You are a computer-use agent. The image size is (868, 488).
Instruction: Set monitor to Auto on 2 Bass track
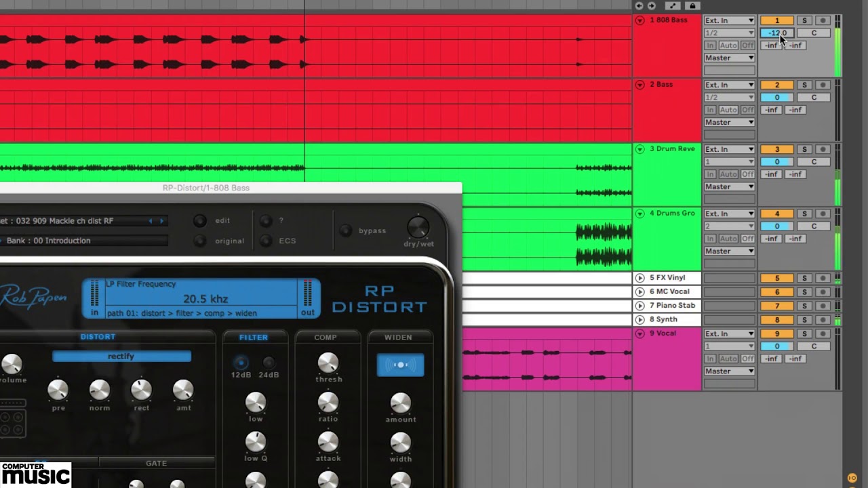click(x=728, y=110)
